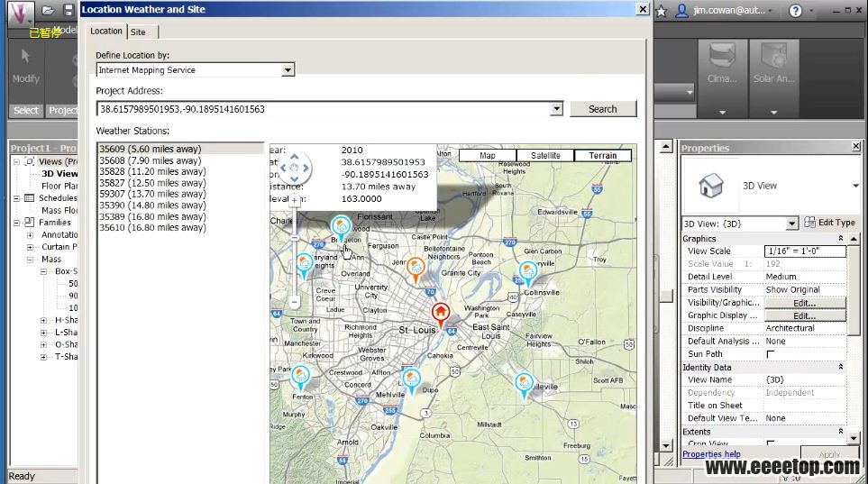Screen dimensions: 868x484
Task: Open the 3D View type selector dropdown arrow
Action: tap(855, 186)
